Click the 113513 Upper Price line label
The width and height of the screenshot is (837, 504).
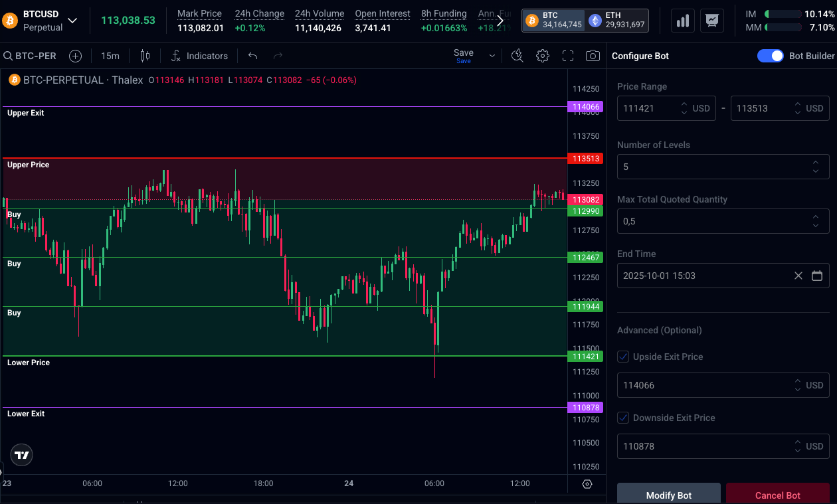pyautogui.click(x=585, y=159)
